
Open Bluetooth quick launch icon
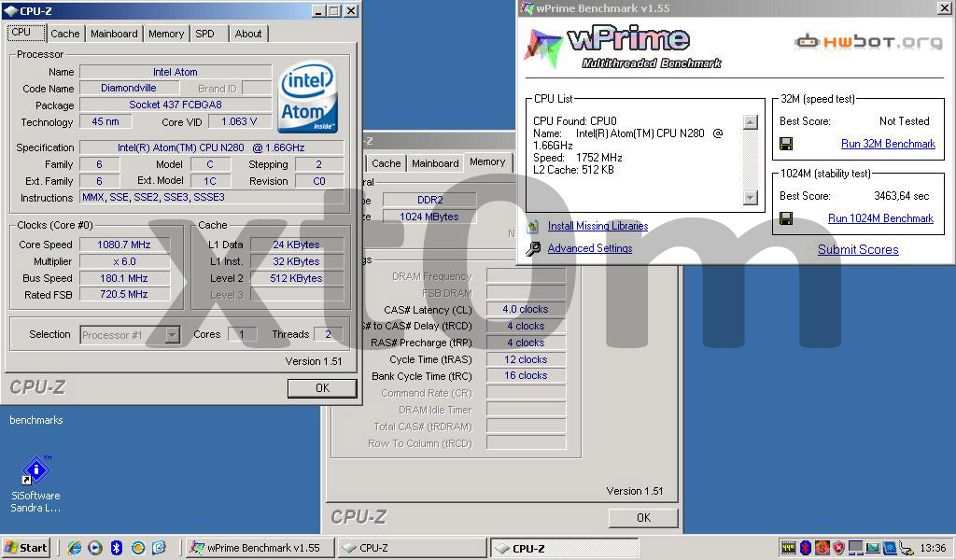pos(117,548)
